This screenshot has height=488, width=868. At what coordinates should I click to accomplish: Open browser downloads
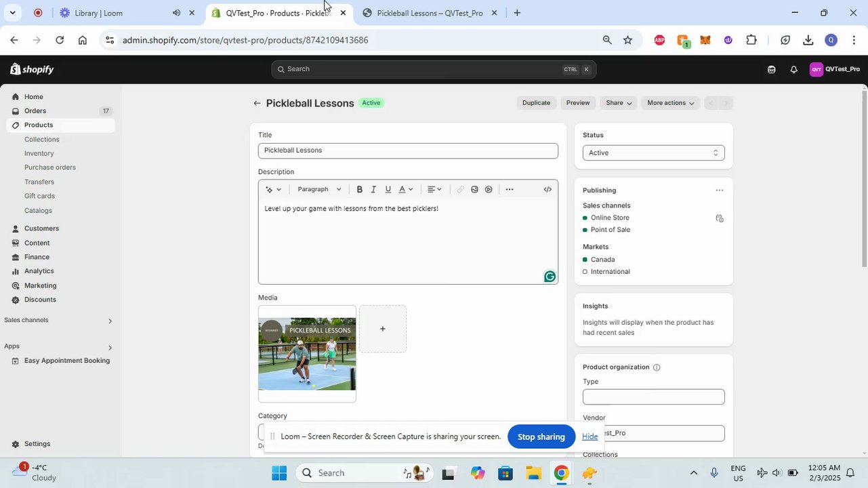[x=808, y=40]
